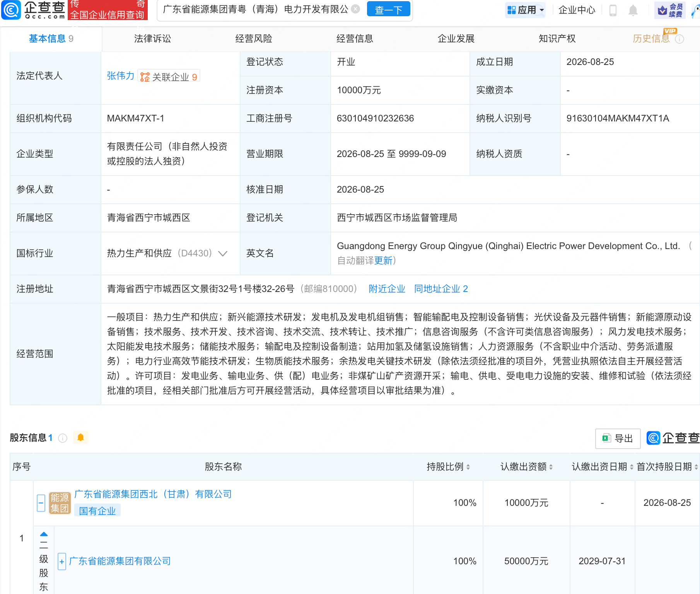Click the 会员续费 crown badge
This screenshot has width=700, height=594.
[x=670, y=10]
